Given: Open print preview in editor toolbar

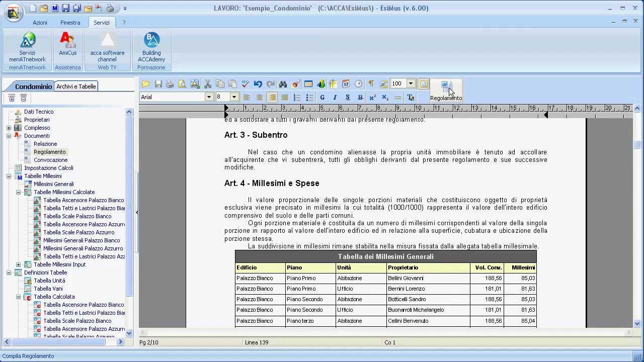Looking at the screenshot, I should tap(183, 84).
